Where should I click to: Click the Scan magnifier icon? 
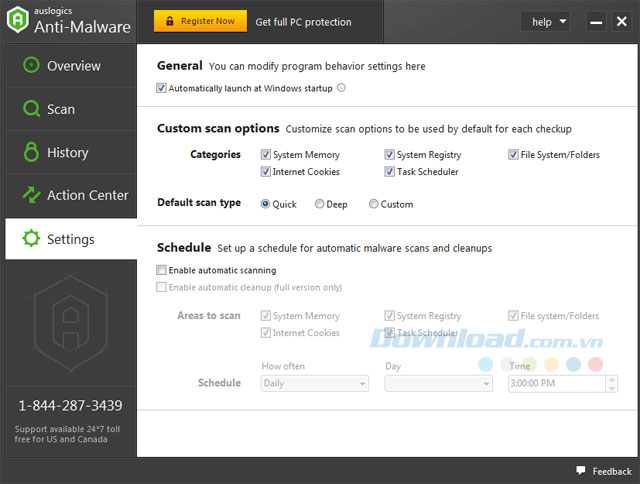pyautogui.click(x=31, y=109)
